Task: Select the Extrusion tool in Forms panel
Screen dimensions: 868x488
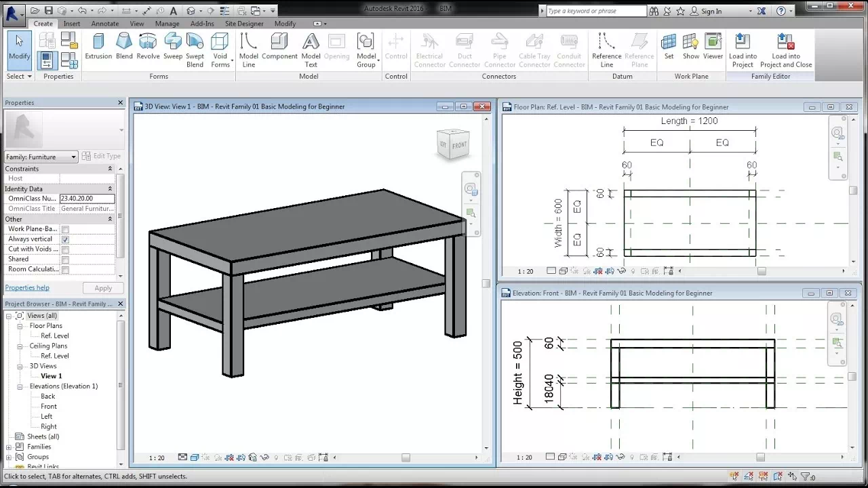Action: point(98,47)
